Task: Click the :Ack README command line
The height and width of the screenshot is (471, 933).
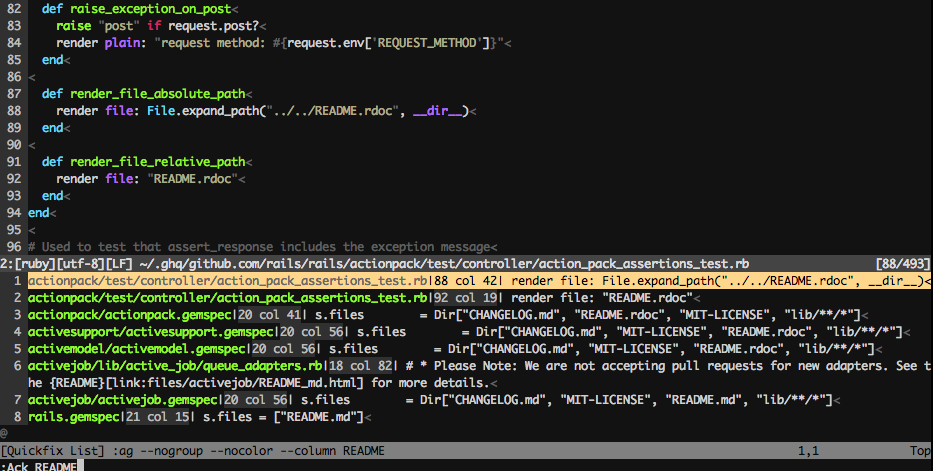Action: coord(40,465)
